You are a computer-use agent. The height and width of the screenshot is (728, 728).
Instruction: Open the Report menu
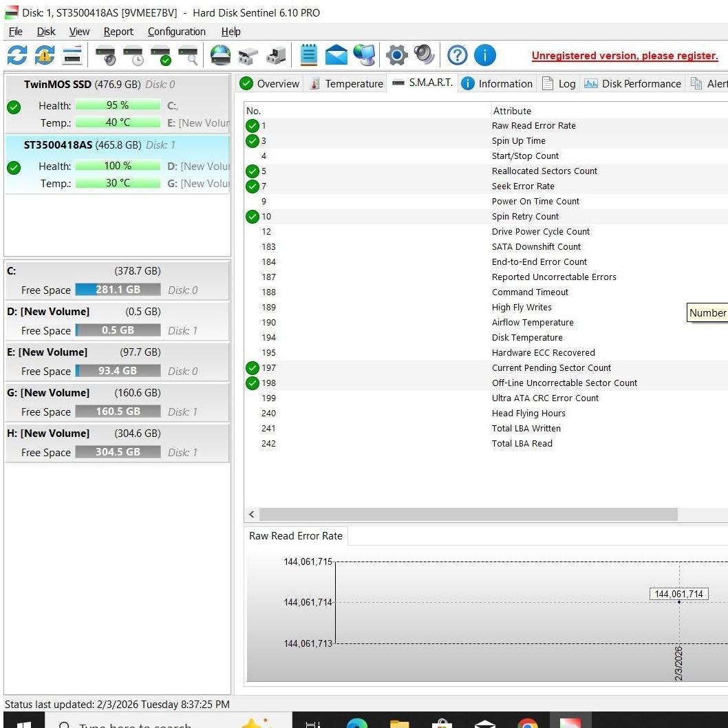(118, 32)
